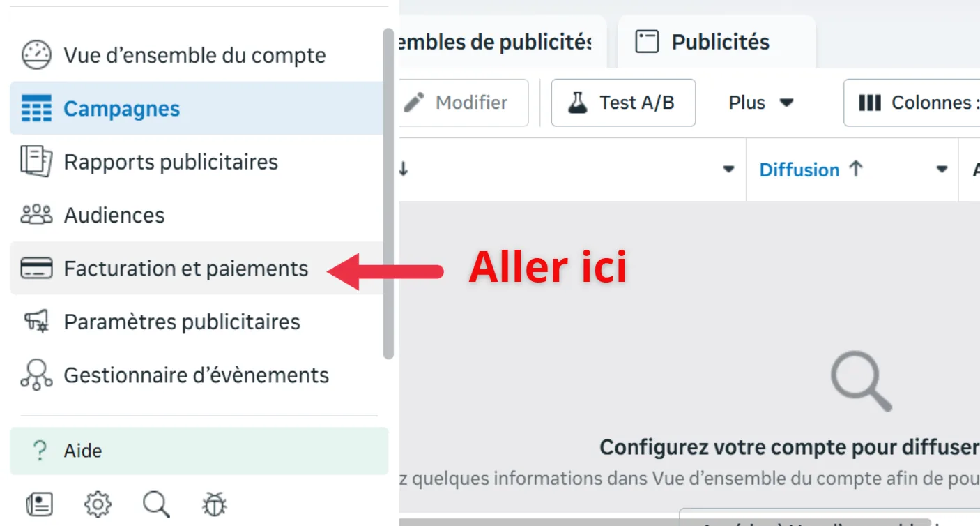The width and height of the screenshot is (980, 526).
Task: Expand the Plus dropdown
Action: click(x=761, y=103)
